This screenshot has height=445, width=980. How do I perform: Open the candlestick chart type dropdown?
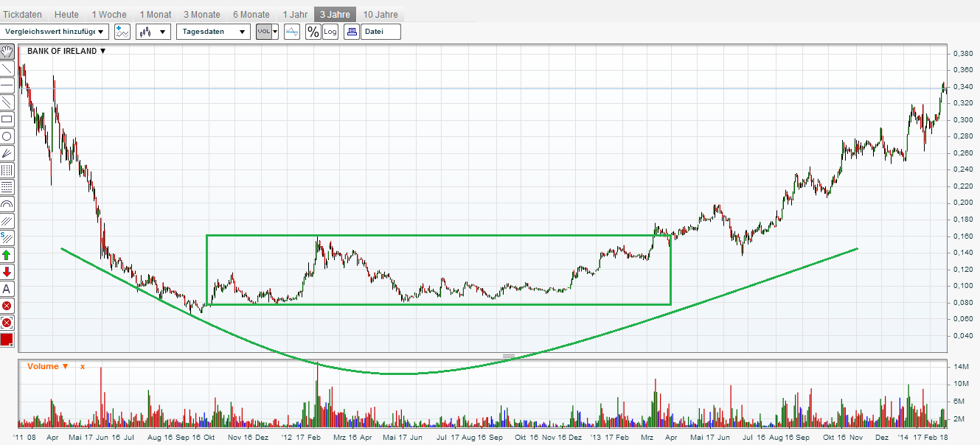(x=153, y=32)
